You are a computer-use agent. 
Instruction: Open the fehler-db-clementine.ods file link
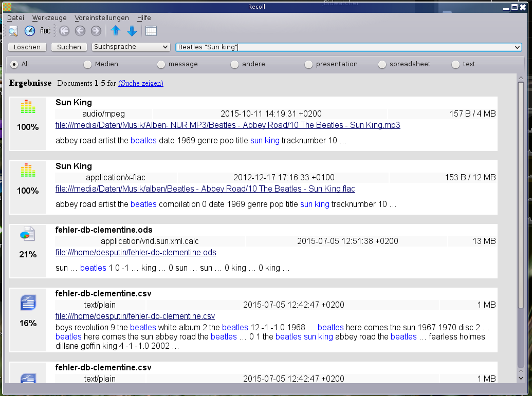136,253
